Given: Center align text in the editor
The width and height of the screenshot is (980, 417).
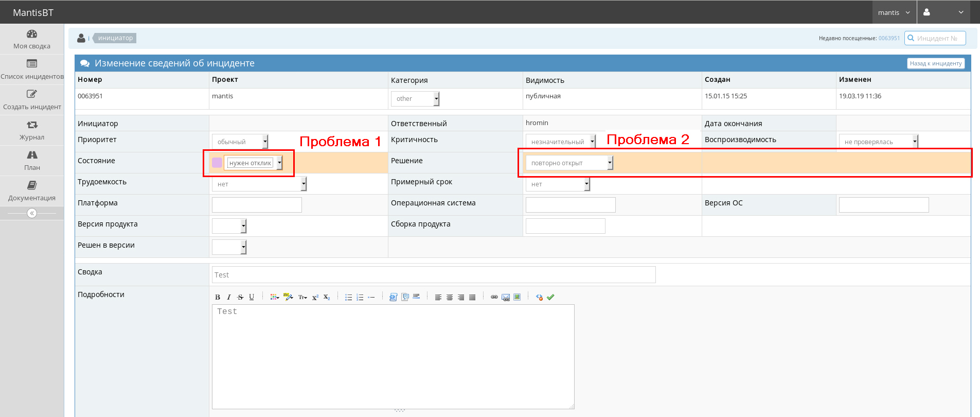Looking at the screenshot, I should [450, 297].
